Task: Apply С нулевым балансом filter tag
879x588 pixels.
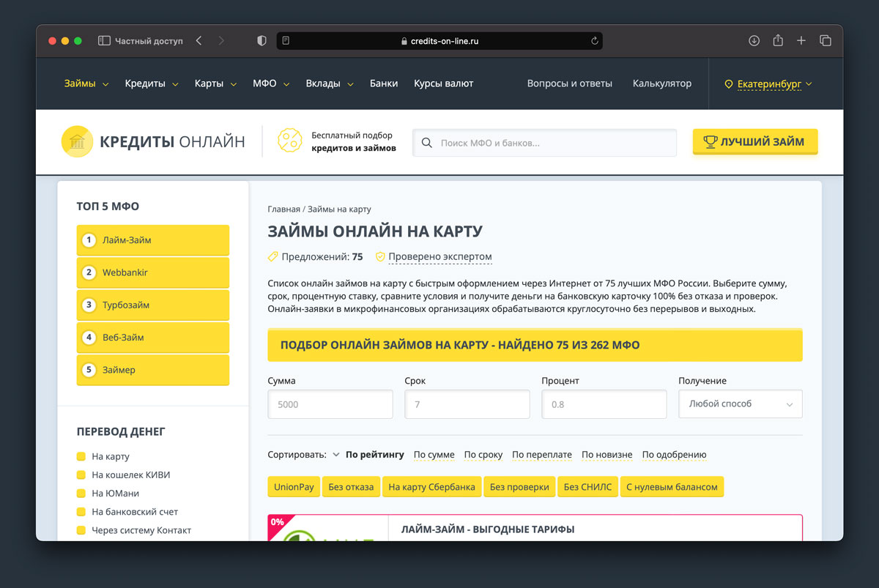Action: pos(672,487)
